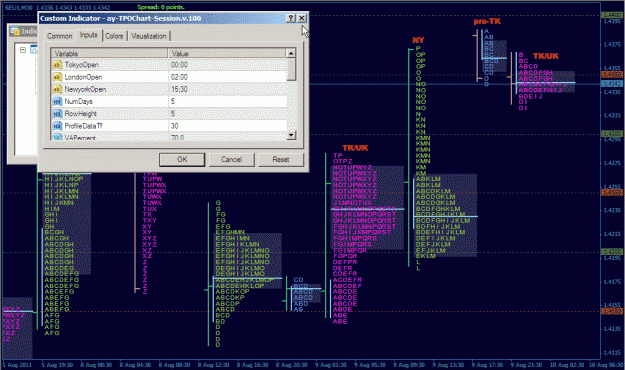Click the LondonOpen string type icon
The height and width of the screenshot is (370, 625).
pos(57,77)
